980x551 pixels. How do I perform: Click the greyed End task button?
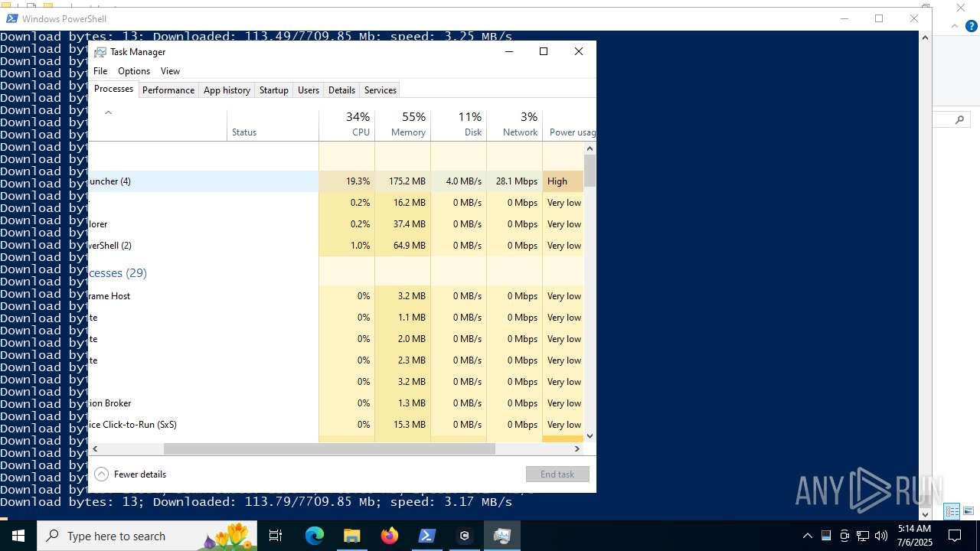pos(557,474)
